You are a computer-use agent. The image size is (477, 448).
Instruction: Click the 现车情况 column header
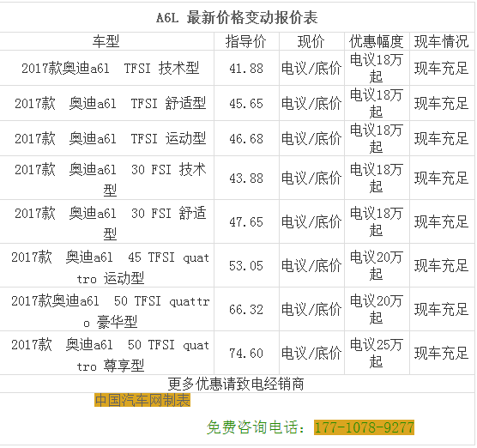tap(442, 41)
